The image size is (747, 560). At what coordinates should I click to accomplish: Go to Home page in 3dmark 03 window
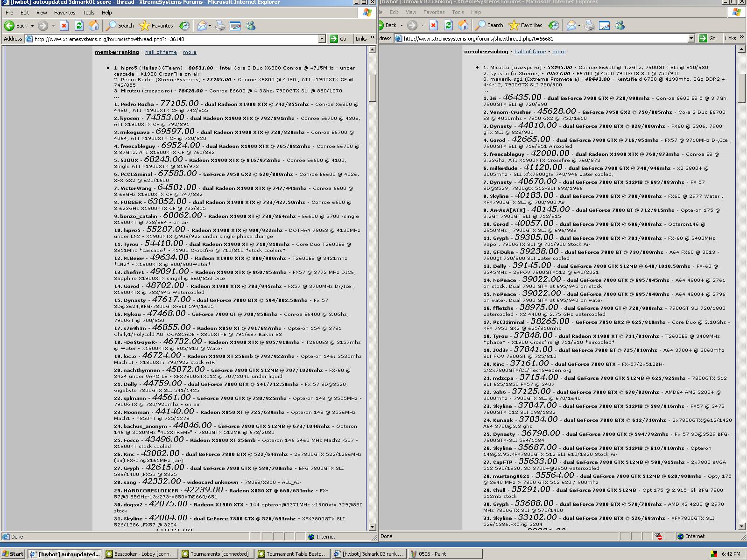pyautogui.click(x=463, y=25)
